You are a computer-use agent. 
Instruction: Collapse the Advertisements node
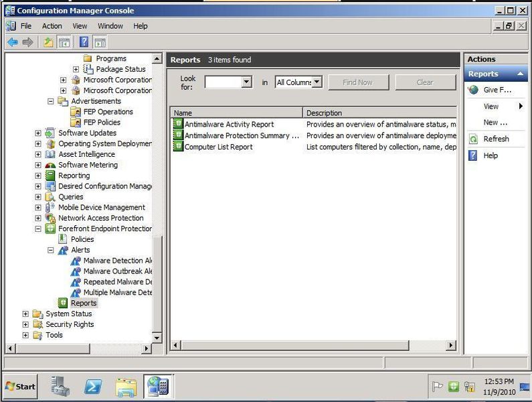(51, 101)
